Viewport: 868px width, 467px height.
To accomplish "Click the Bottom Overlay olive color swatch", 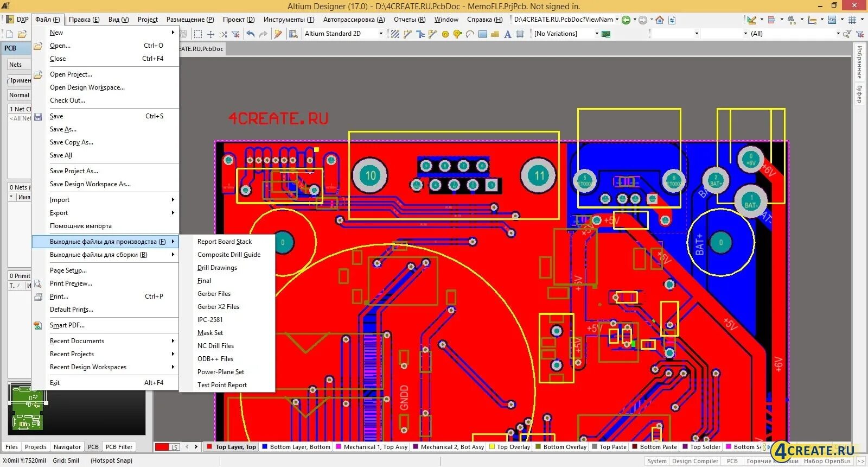I will click(538, 447).
